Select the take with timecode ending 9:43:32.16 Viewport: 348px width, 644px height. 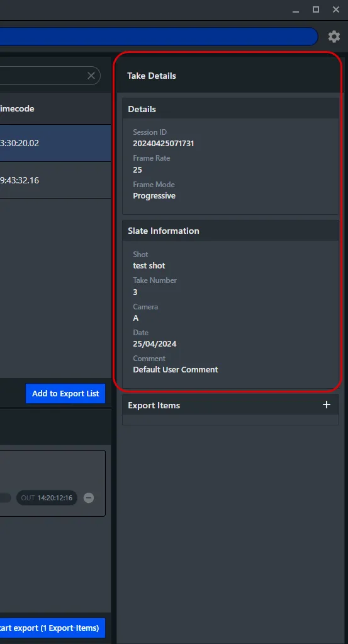point(55,180)
